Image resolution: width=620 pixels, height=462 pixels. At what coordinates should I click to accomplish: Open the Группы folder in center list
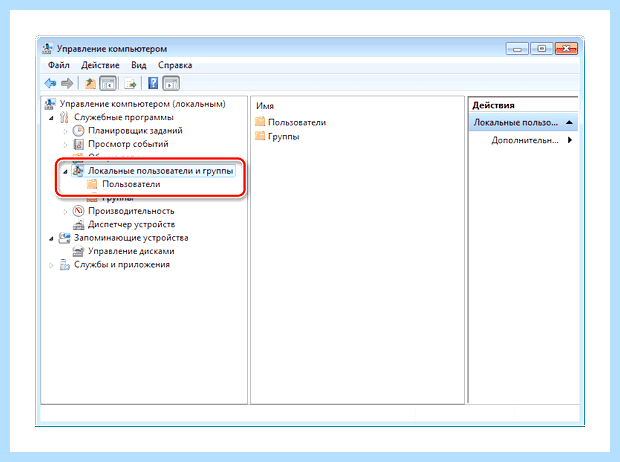tap(284, 137)
